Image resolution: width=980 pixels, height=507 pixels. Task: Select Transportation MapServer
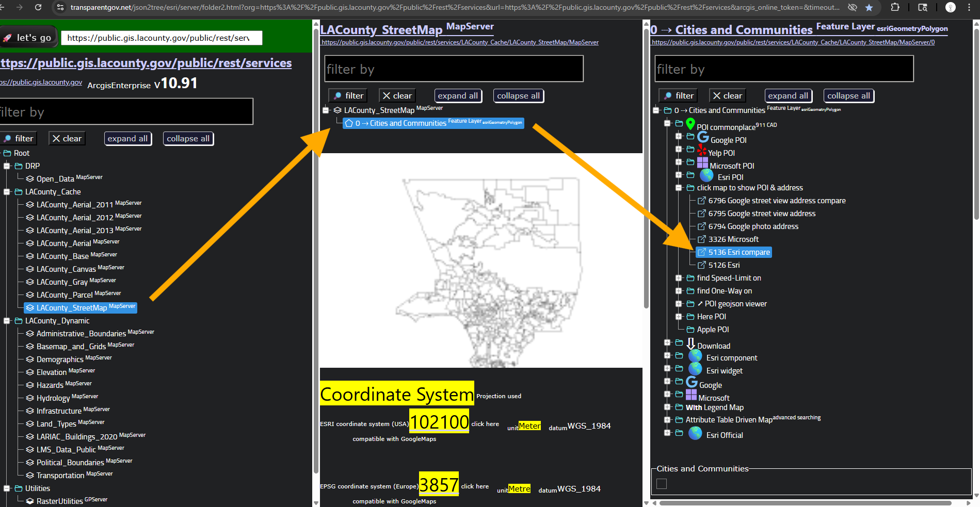(70, 476)
